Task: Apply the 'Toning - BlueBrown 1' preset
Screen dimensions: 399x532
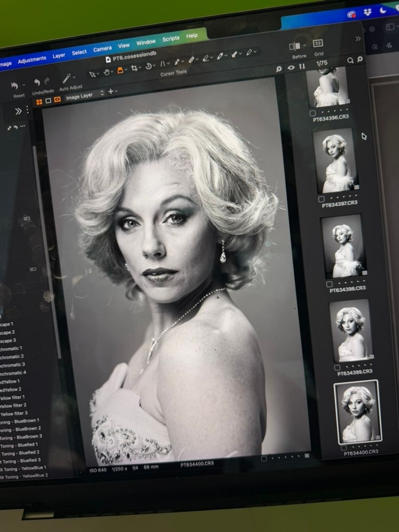Action: [x=20, y=420]
